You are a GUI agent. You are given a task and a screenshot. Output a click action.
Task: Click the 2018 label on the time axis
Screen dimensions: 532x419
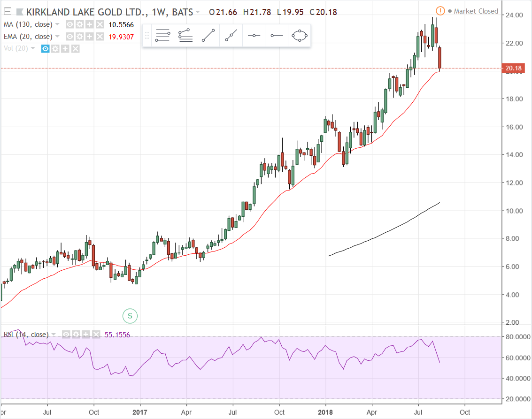tap(325, 412)
